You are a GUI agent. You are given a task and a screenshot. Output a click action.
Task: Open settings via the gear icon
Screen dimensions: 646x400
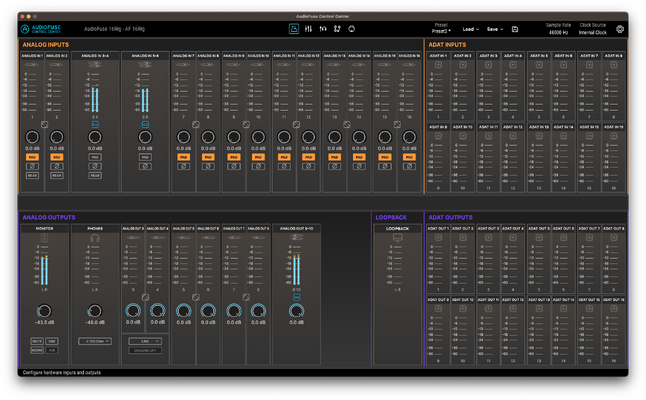click(620, 29)
